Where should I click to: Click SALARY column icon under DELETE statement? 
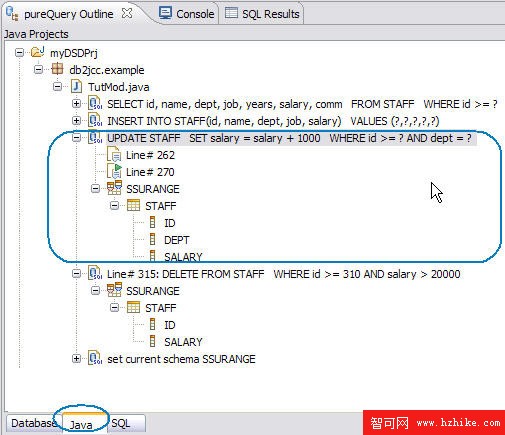coord(152,342)
